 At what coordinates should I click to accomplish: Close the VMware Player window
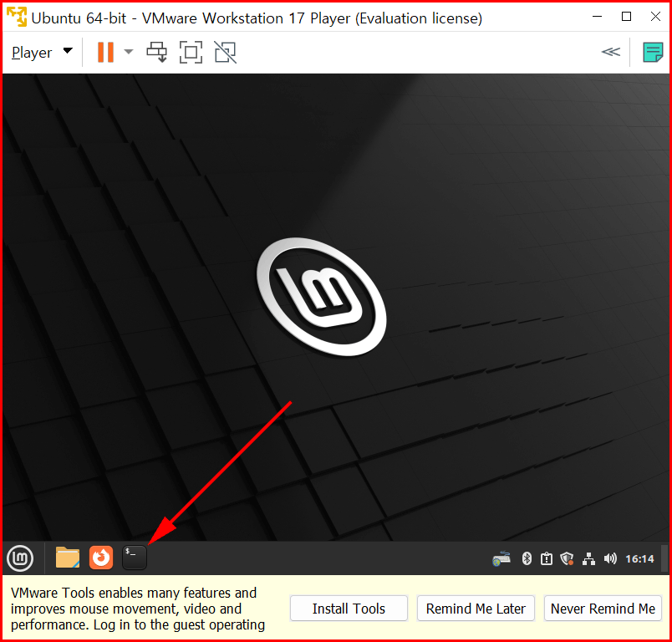pos(655,17)
